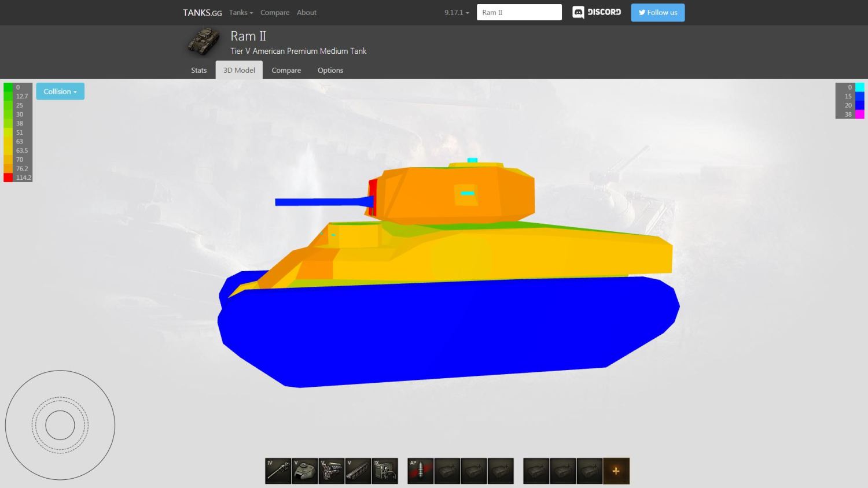
Task: Click the tier V turret module icon
Action: 305,471
